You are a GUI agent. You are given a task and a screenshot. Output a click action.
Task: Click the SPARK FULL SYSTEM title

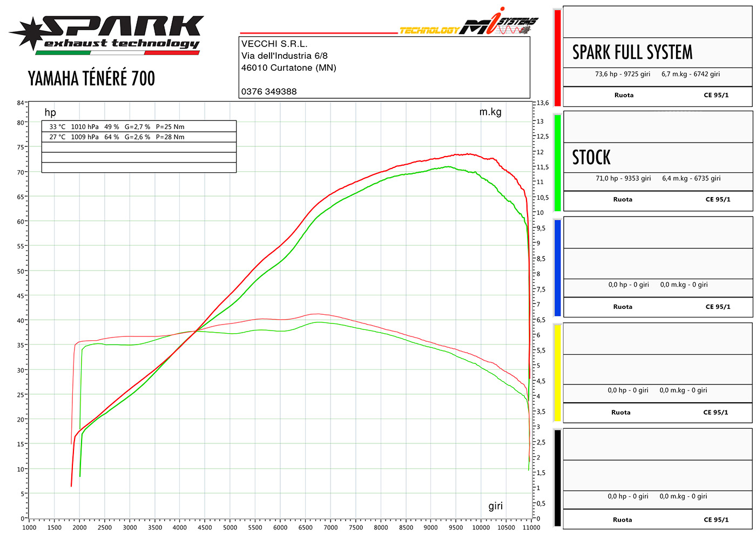pyautogui.click(x=632, y=52)
